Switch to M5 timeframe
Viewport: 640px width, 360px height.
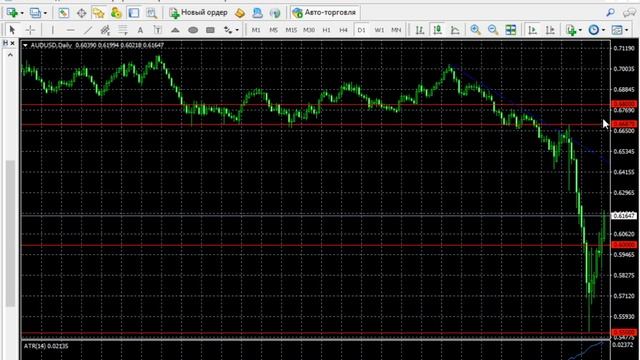(x=273, y=30)
